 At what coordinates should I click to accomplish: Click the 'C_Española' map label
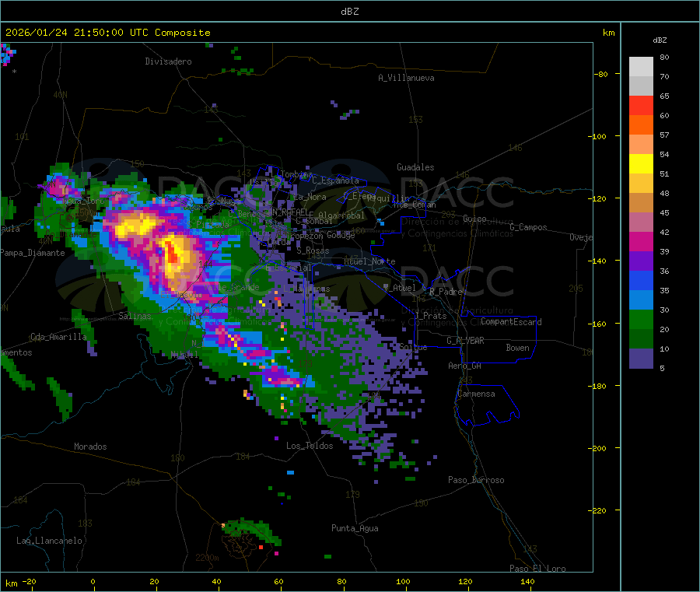(335, 180)
